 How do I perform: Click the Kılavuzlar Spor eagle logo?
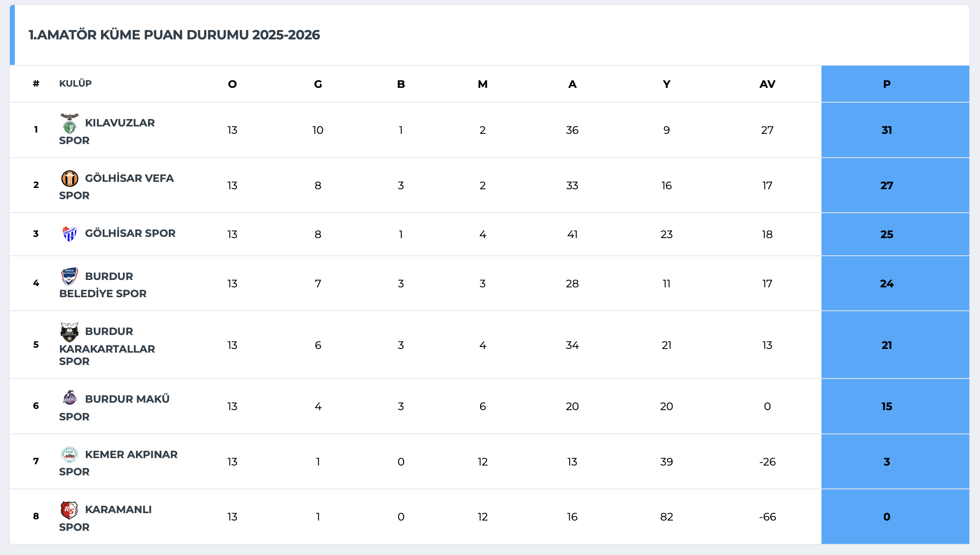click(x=69, y=123)
